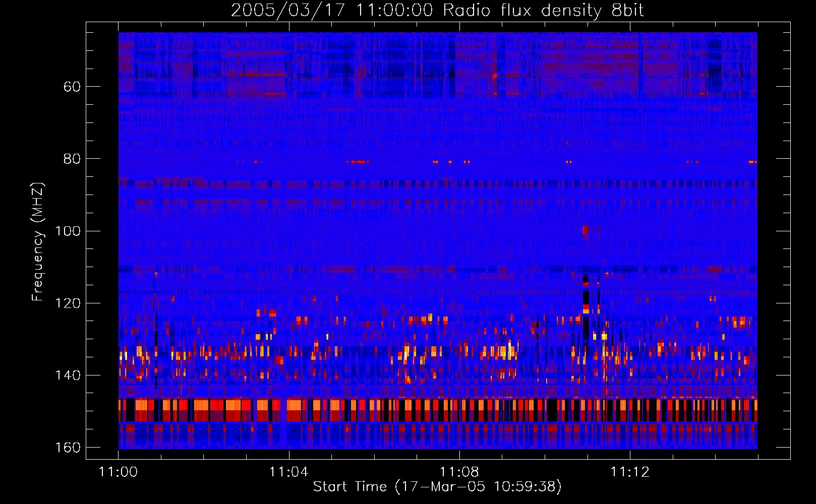Click the small red spot at 100 MHz
816x504 pixels.
point(585,230)
